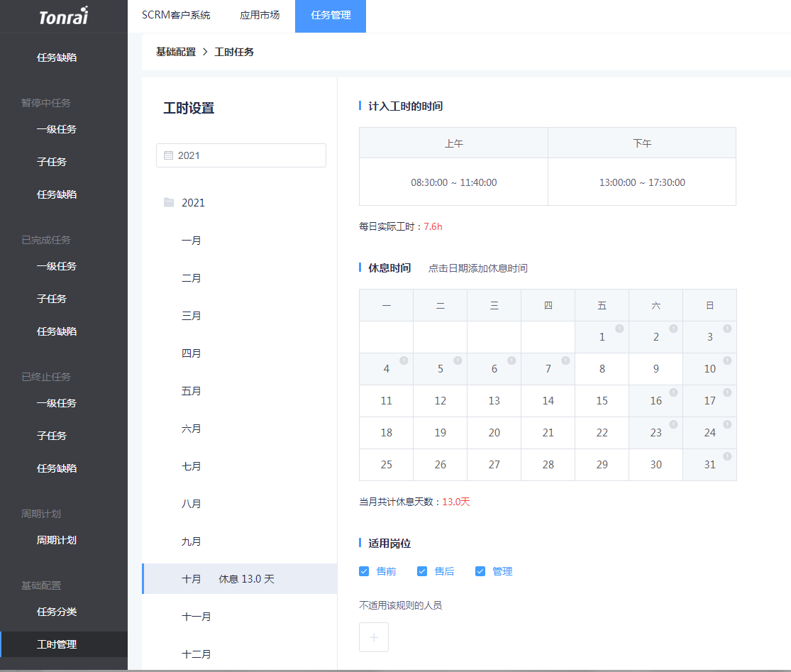Click 工时任务 breadcrumb
This screenshot has width=791, height=672.
click(234, 52)
